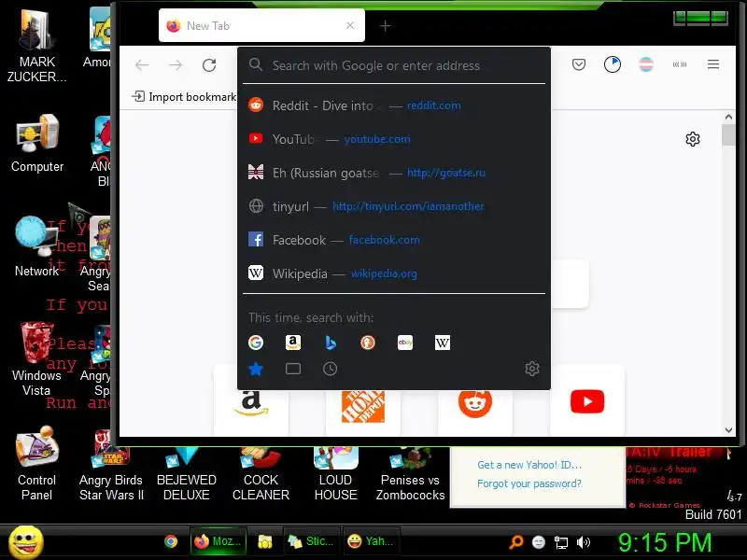Open the folder icon in taskbar
The image size is (747, 560).
pyautogui.click(x=265, y=541)
